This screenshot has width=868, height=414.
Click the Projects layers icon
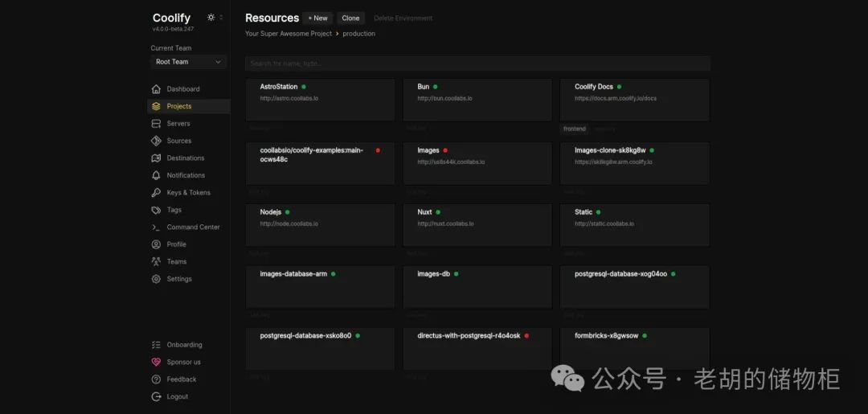coord(156,106)
